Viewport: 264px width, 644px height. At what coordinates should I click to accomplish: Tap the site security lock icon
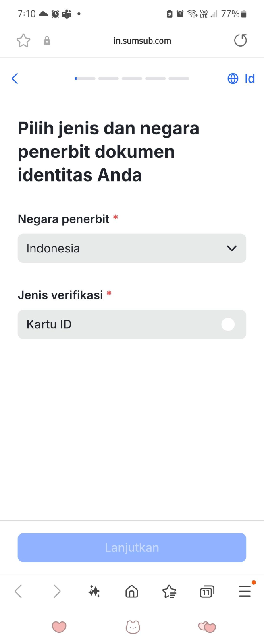[x=47, y=41]
